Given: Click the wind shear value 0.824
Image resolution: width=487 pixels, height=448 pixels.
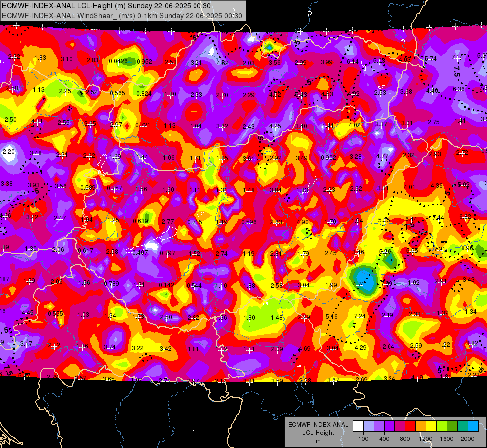Looking at the screenshot, I should (144, 93).
